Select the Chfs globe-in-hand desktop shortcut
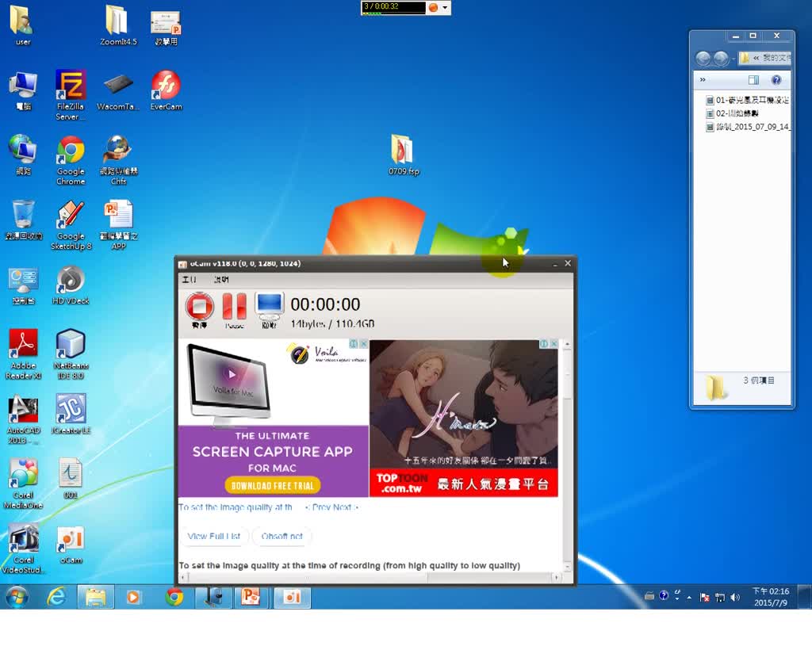This screenshot has width=812, height=650. coord(118,160)
